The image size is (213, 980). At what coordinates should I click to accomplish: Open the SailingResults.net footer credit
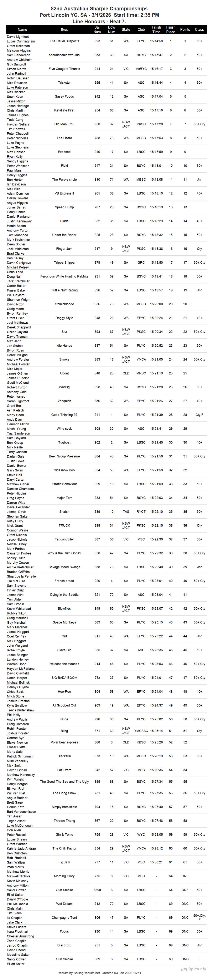point(78,973)
